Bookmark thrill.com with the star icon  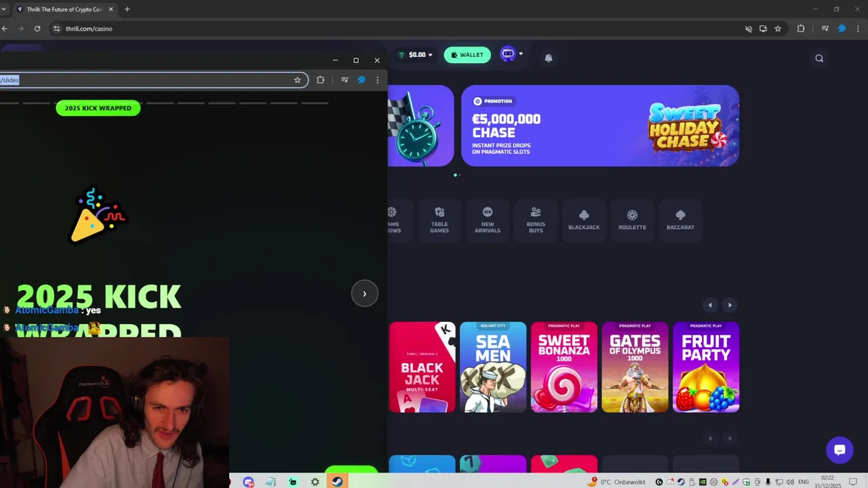[778, 28]
